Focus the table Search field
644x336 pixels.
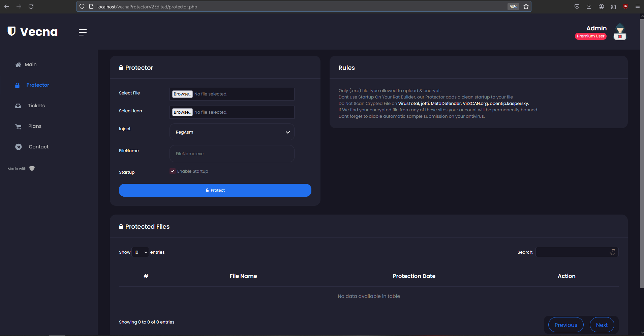577,252
